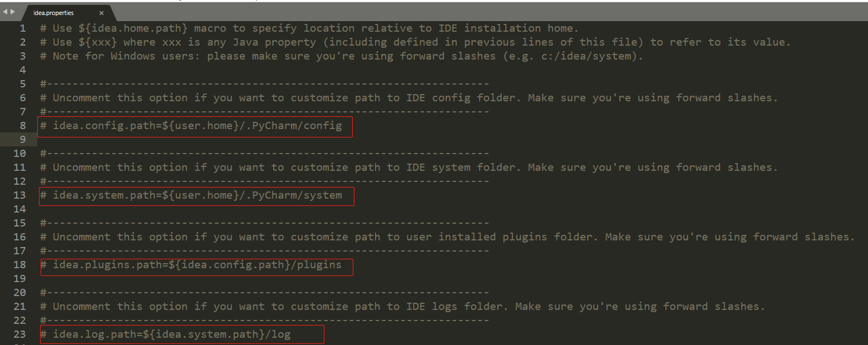Viewport: 868px width, 345px height.
Task: Select the idea.properties tab
Action: click(62, 12)
